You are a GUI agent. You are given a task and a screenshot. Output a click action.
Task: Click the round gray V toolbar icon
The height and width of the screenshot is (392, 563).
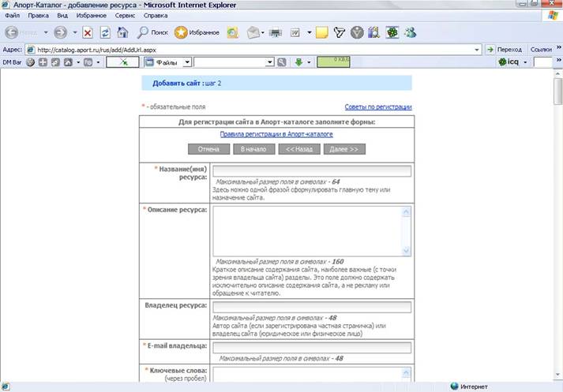pyautogui.click(x=357, y=32)
